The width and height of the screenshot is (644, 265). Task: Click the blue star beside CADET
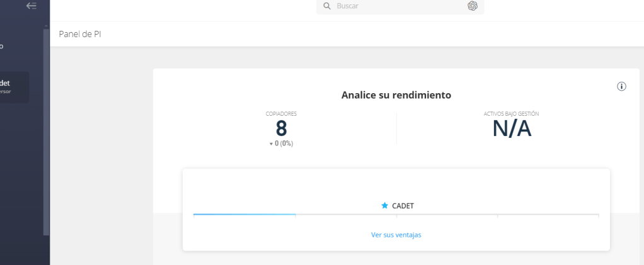[384, 206]
